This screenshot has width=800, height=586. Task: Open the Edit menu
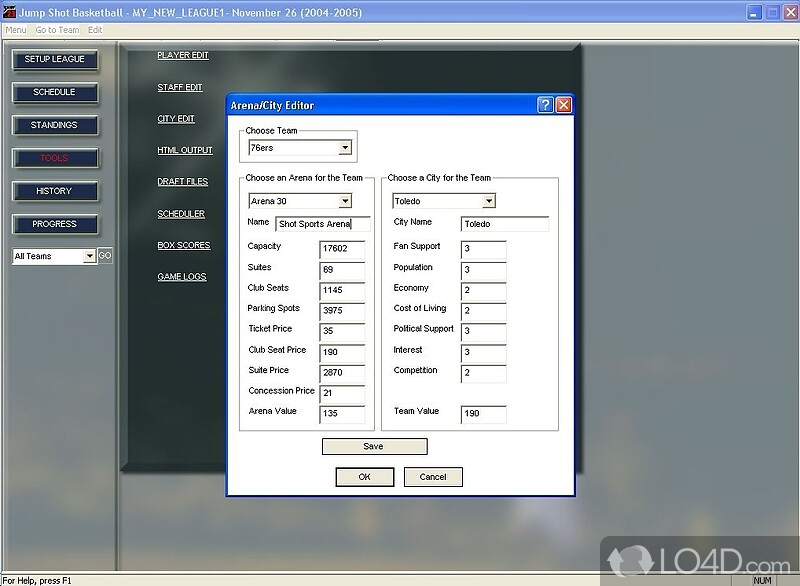coord(95,30)
